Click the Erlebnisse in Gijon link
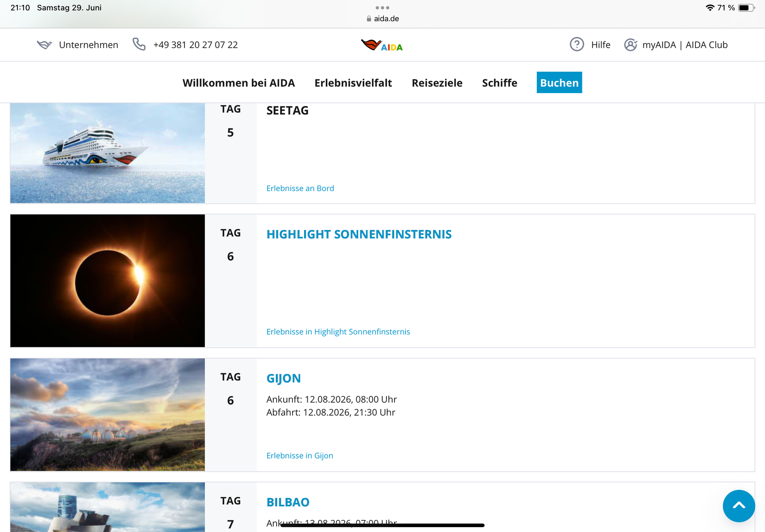765x532 pixels. point(300,456)
